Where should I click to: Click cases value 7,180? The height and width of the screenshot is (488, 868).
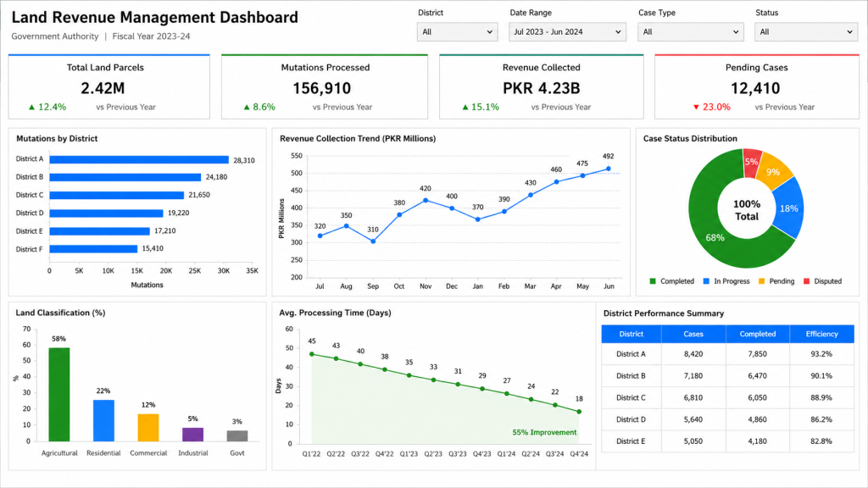pos(693,376)
